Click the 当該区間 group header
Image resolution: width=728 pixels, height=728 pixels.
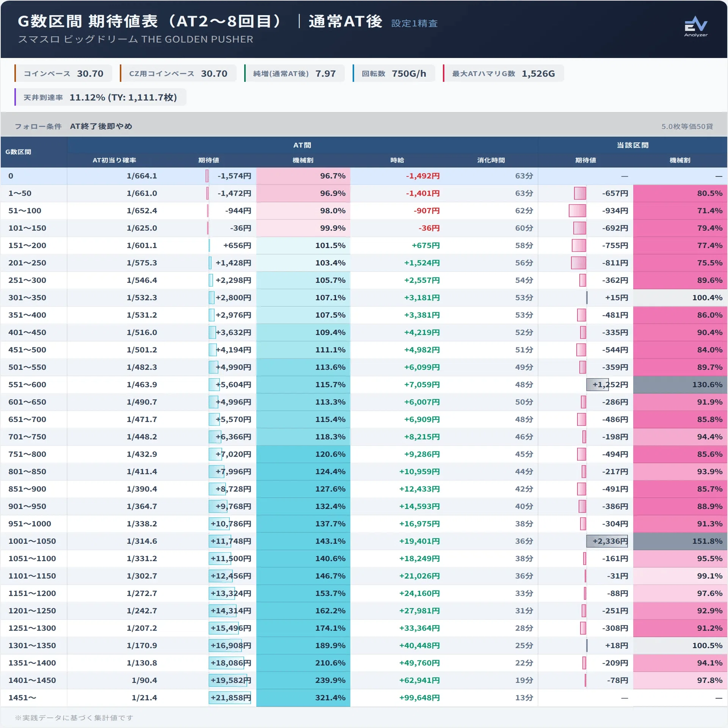[x=632, y=145]
